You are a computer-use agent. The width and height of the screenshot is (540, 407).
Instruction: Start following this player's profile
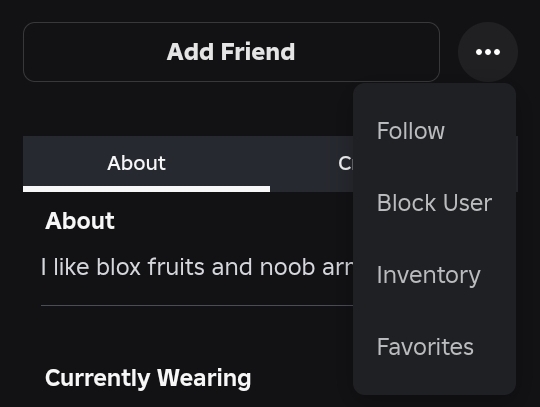[x=434, y=131]
